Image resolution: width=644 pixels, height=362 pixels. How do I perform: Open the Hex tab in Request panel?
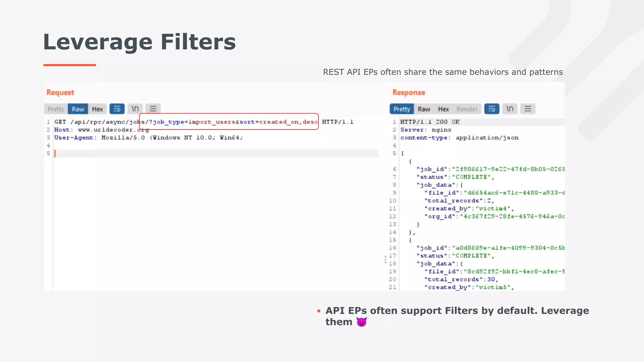tap(97, 109)
